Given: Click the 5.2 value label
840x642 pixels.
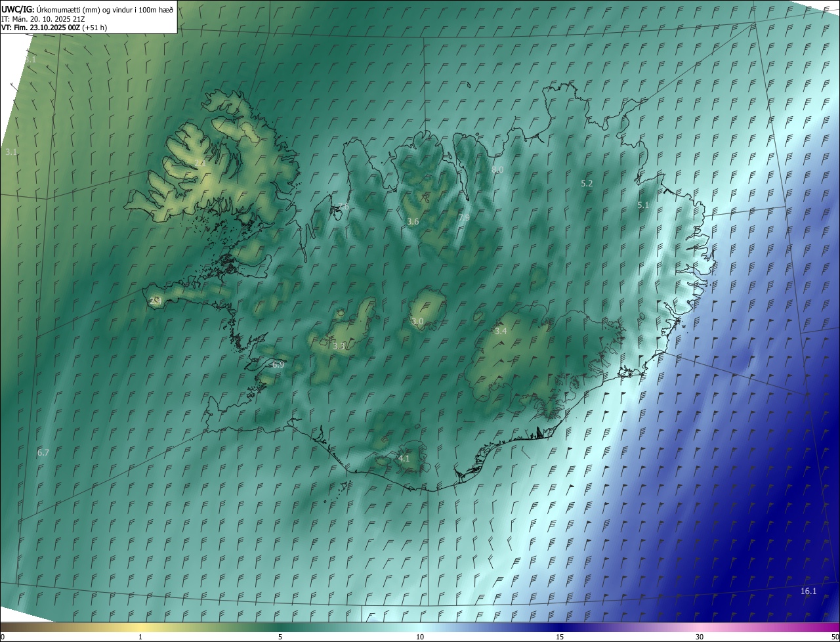Looking at the screenshot, I should pyautogui.click(x=587, y=183).
